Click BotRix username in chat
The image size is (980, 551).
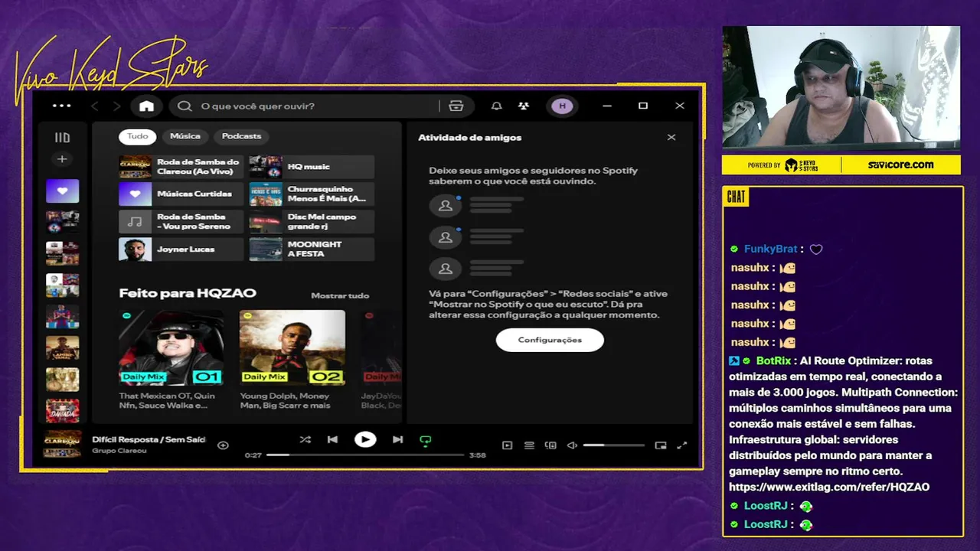tap(773, 360)
